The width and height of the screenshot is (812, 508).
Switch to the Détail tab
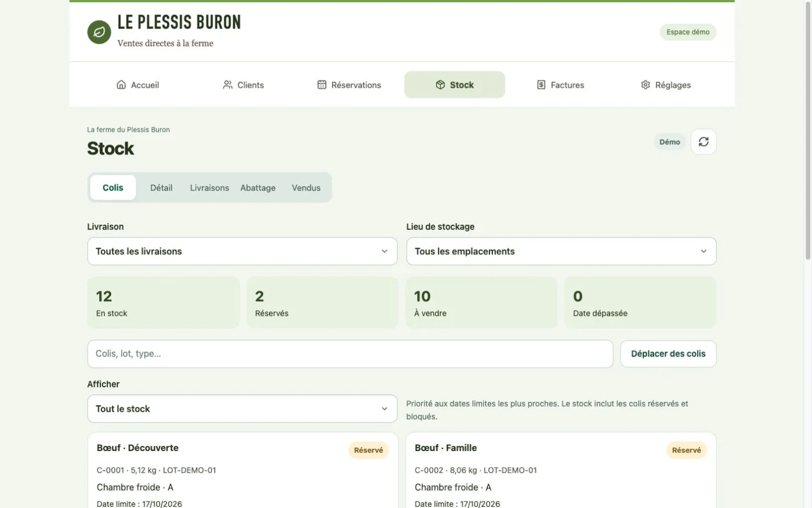click(161, 188)
